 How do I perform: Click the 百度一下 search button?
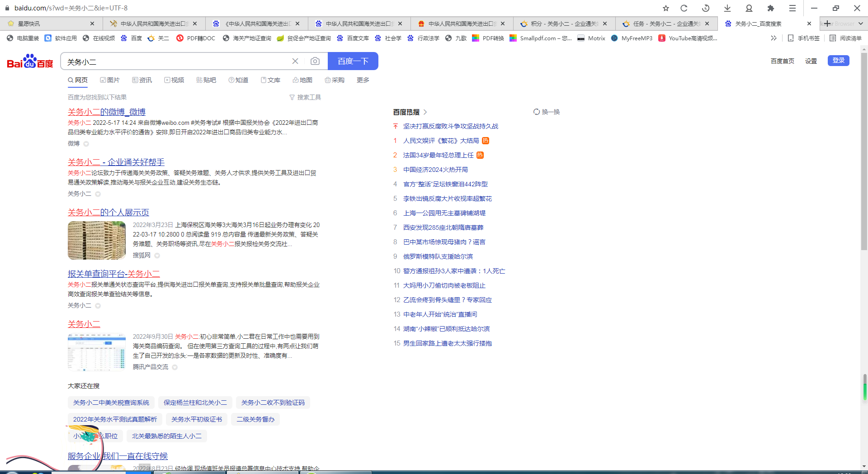pyautogui.click(x=353, y=61)
